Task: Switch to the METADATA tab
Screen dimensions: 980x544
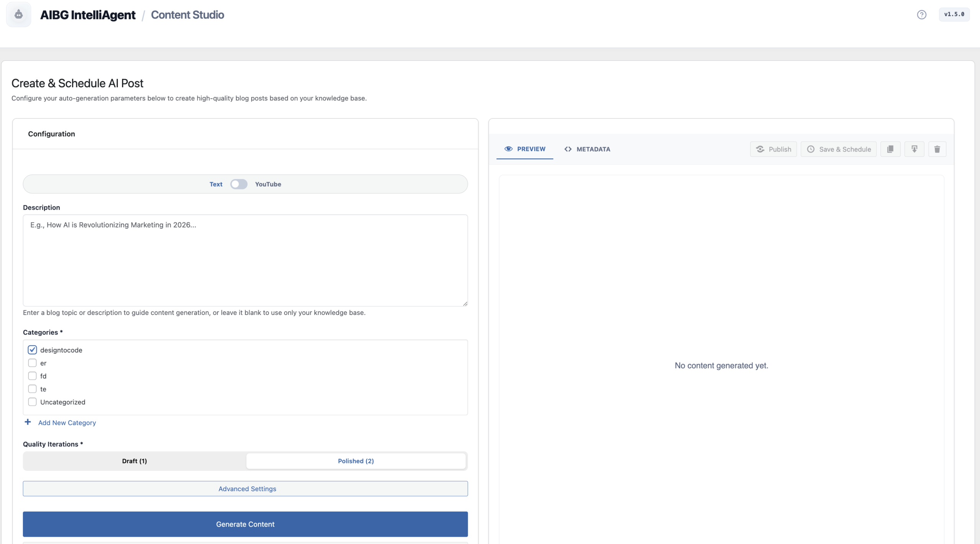Action: [x=593, y=149]
